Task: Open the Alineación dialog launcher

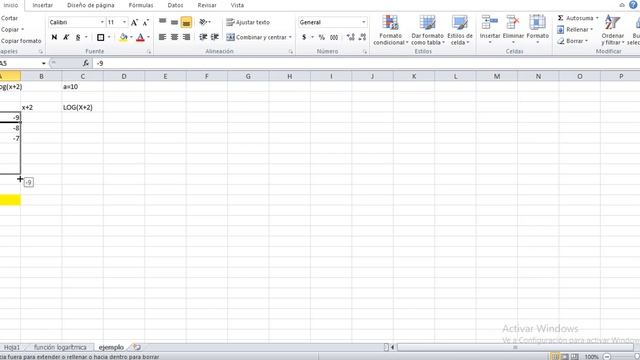Action: point(291,52)
